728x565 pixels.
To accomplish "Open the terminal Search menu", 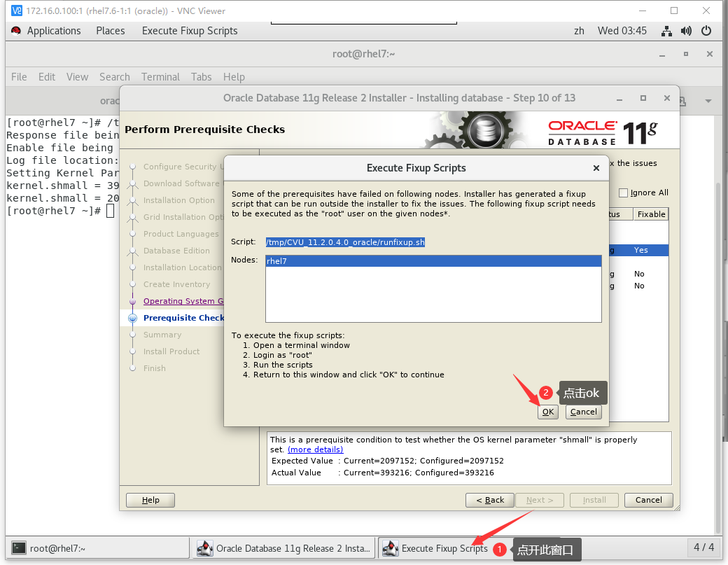I will [x=115, y=76].
